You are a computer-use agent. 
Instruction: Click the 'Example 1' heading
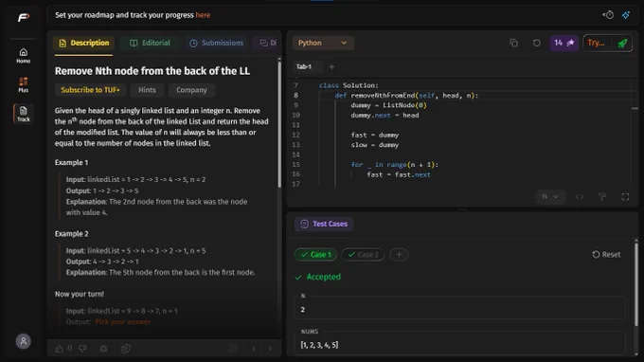71,163
